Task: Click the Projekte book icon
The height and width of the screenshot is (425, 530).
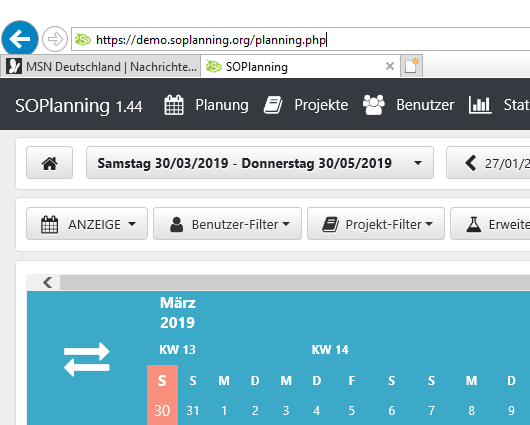Action: tap(273, 105)
